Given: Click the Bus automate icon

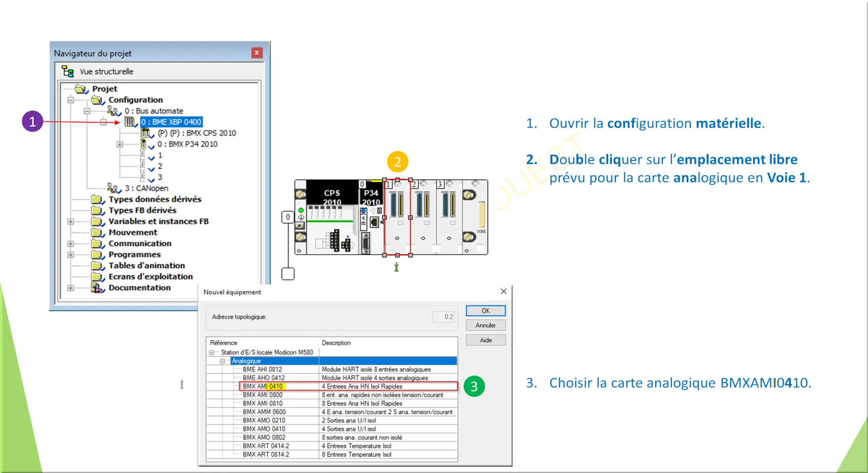Looking at the screenshot, I should pyautogui.click(x=114, y=111).
